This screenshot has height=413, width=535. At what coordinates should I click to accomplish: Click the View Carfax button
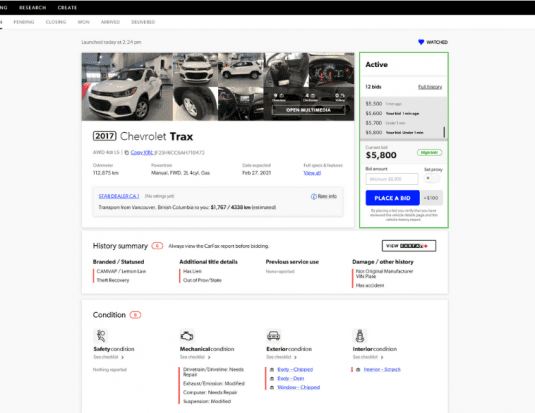pos(409,246)
